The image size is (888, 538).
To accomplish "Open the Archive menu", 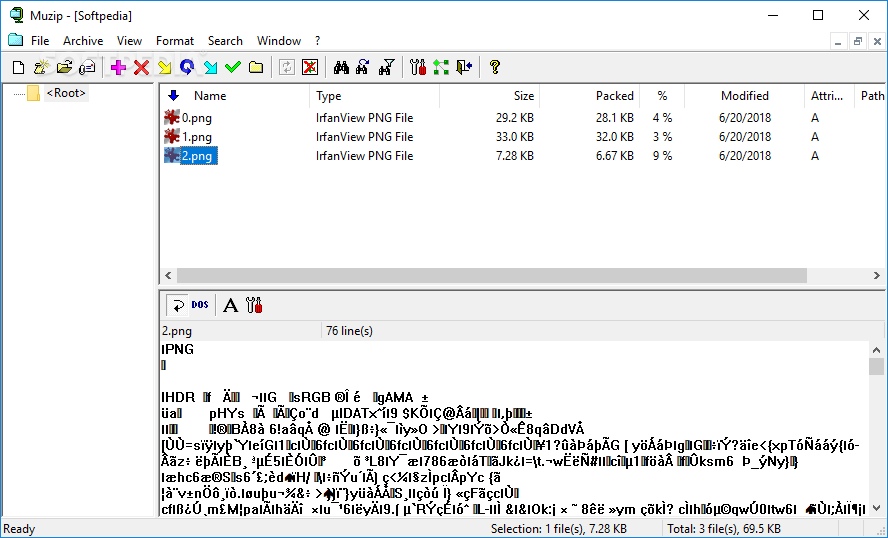I will coord(83,41).
